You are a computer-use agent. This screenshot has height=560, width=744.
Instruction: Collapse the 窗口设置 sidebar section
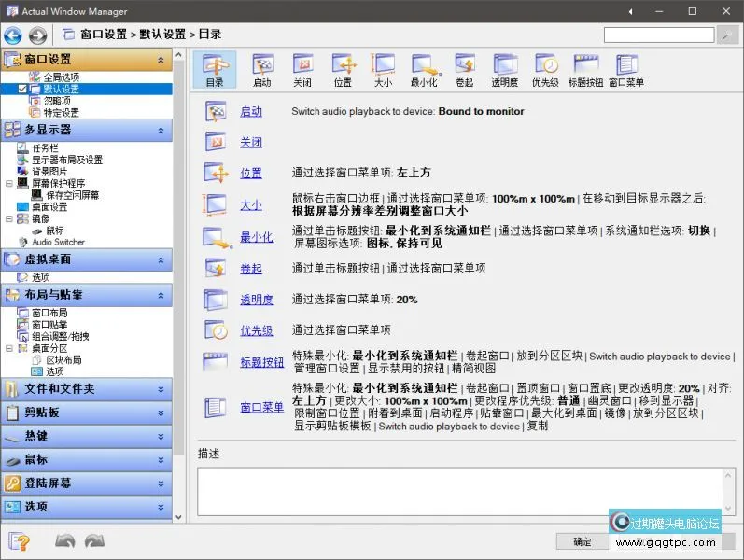pos(161,60)
